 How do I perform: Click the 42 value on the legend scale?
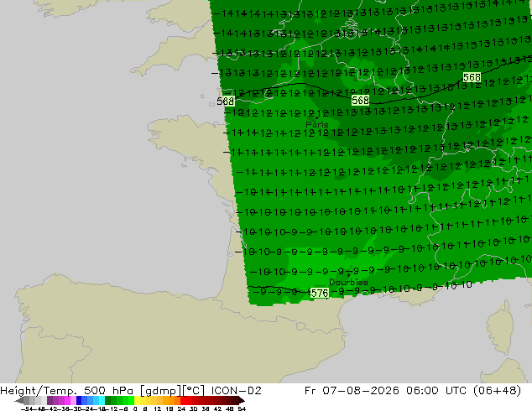(x=217, y=408)
